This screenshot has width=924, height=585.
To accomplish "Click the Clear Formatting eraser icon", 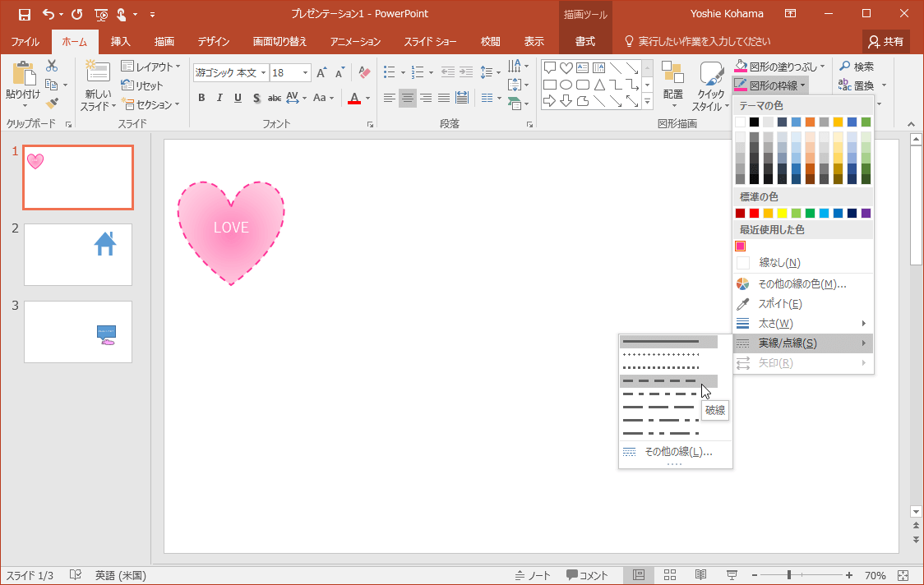I will pos(366,73).
